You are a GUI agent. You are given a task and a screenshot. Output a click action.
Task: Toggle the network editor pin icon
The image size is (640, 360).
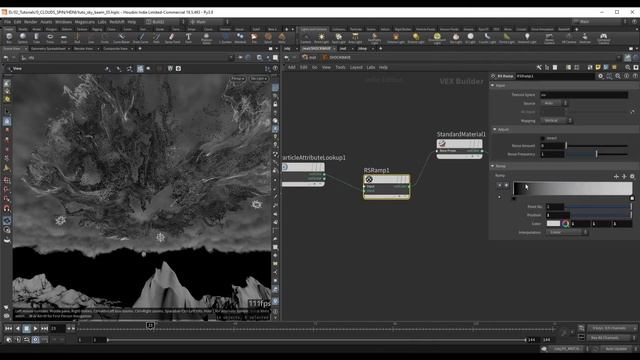[627, 58]
